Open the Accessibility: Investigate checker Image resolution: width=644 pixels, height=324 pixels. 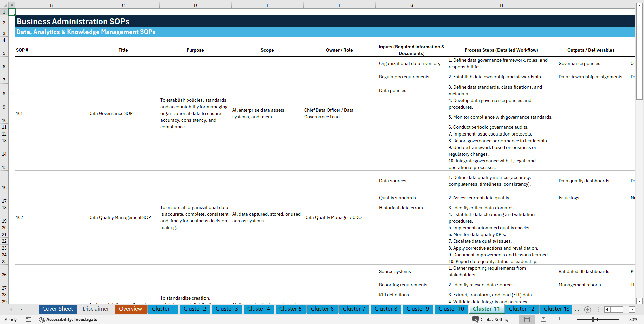(x=68, y=319)
